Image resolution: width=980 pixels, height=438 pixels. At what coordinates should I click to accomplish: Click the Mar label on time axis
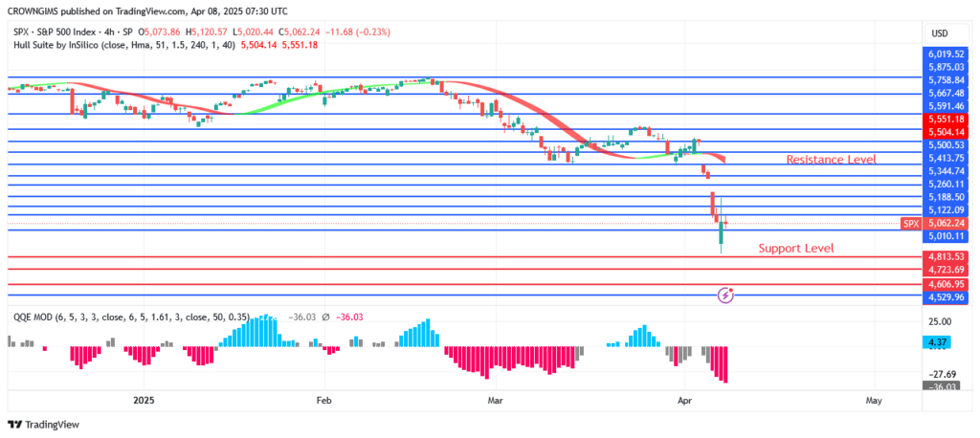[x=496, y=400]
